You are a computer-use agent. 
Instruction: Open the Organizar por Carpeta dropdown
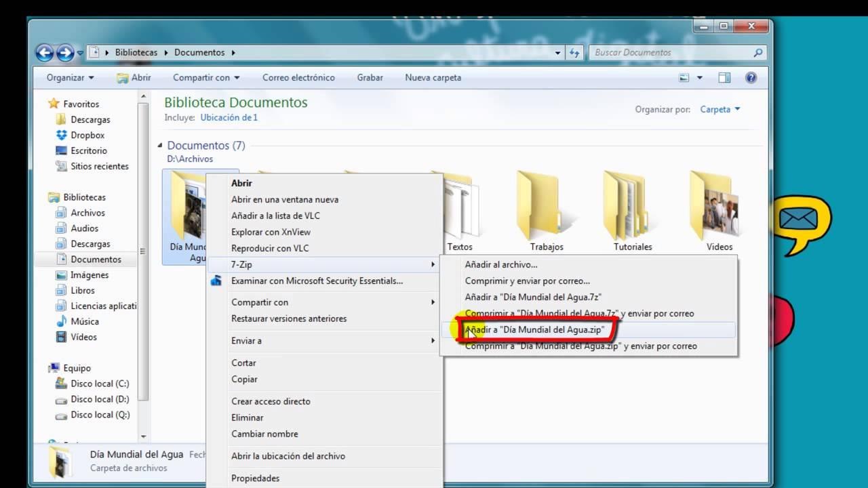(719, 109)
